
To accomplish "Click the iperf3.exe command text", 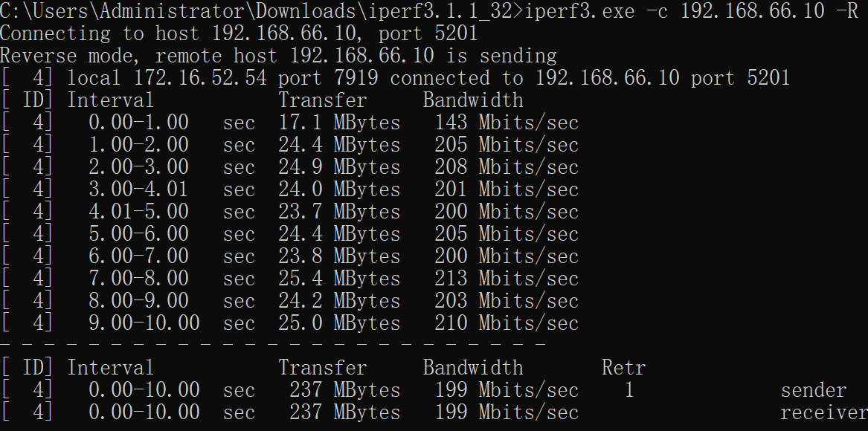I will [579, 10].
